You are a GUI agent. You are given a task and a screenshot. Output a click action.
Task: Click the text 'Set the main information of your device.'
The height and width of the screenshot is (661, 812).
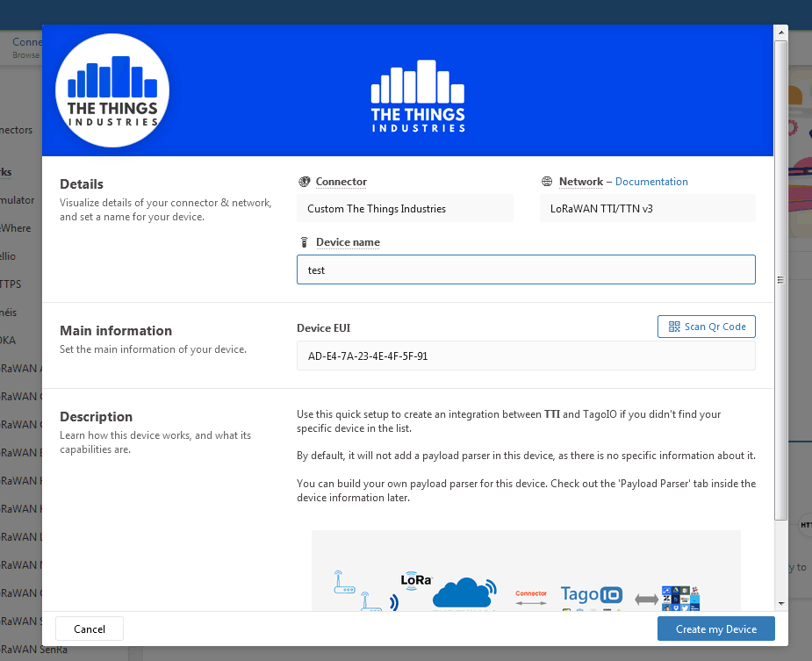(154, 349)
